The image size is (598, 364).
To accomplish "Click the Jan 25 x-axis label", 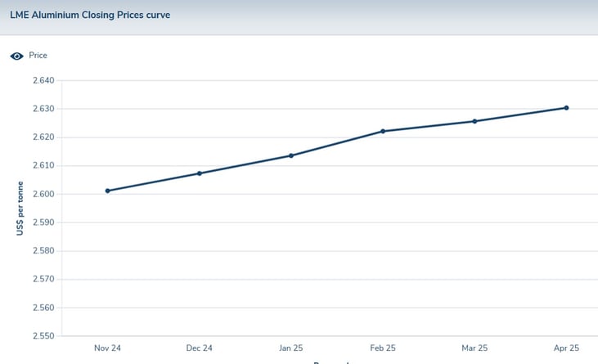I will click(291, 348).
